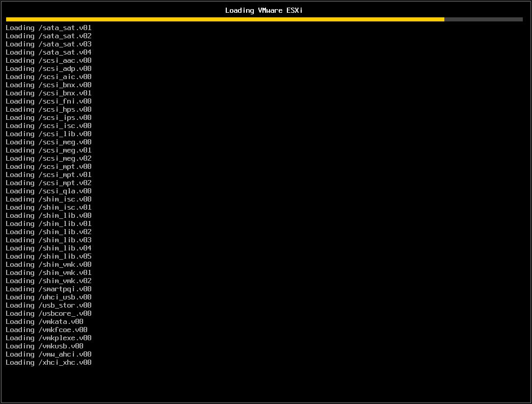The width and height of the screenshot is (532, 404).
Task: Click on 'Loading /scsi_qla.v00'
Action: pos(48,191)
